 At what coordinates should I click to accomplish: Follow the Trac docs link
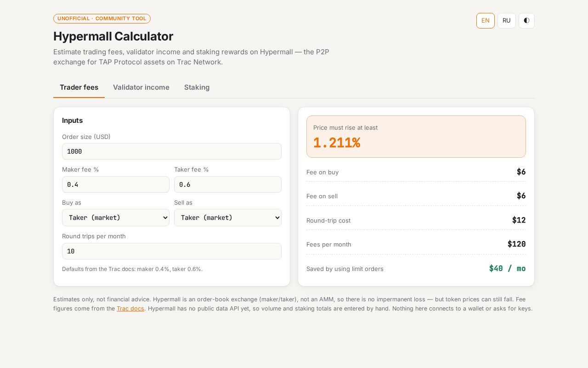[130, 309]
